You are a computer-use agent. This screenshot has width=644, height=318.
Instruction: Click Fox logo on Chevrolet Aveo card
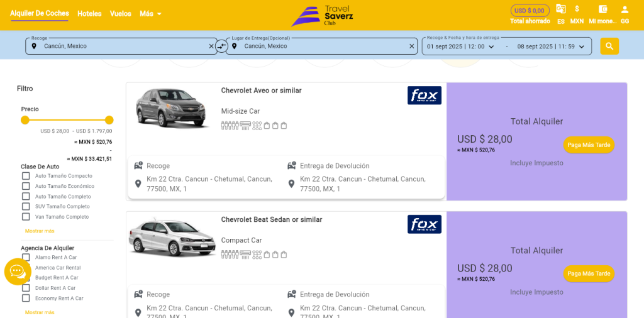425,95
